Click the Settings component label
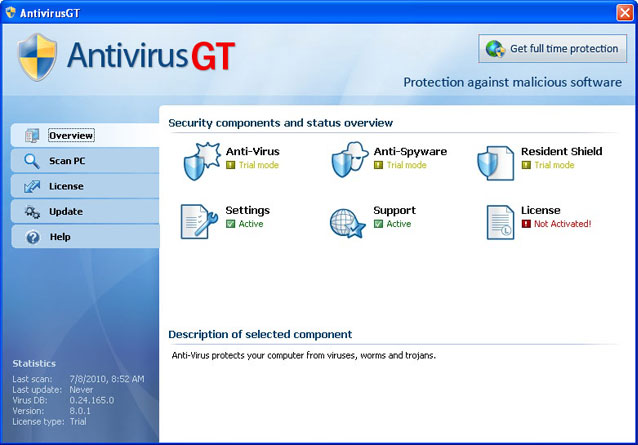 point(247,211)
